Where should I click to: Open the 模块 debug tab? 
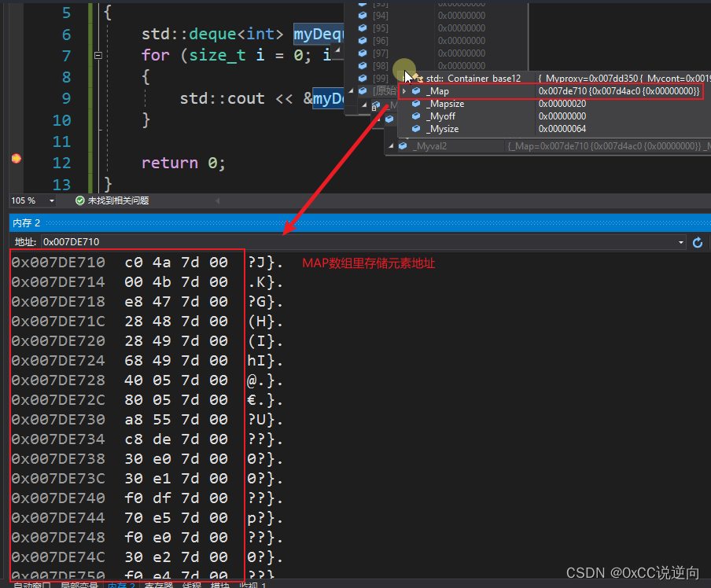pyautogui.click(x=220, y=585)
